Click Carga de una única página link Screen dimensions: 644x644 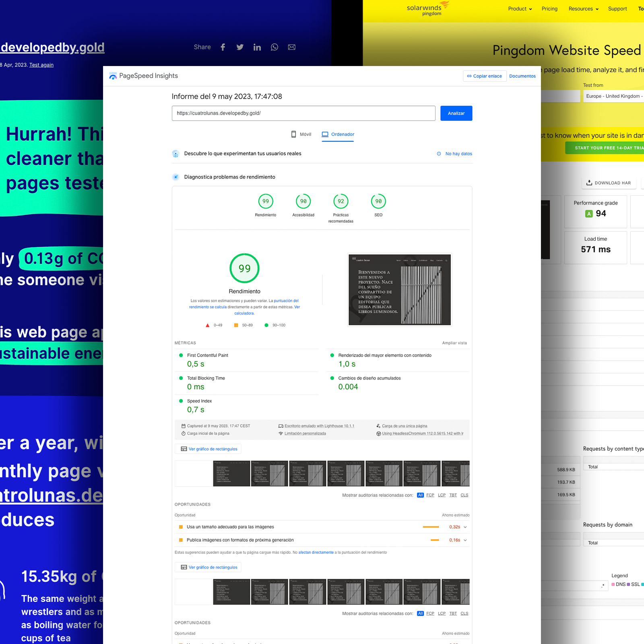pyautogui.click(x=405, y=426)
